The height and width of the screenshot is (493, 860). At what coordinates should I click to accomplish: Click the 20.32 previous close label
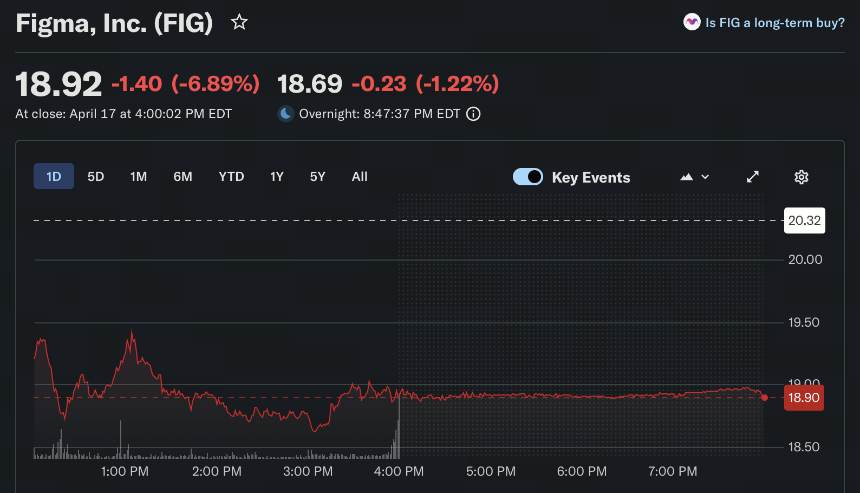click(x=804, y=220)
